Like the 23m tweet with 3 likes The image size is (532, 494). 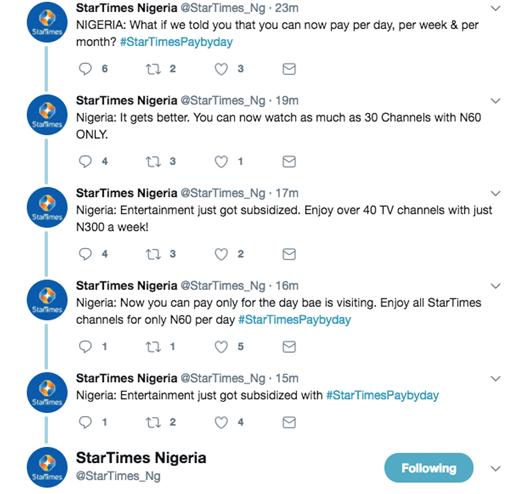pyautogui.click(x=221, y=69)
